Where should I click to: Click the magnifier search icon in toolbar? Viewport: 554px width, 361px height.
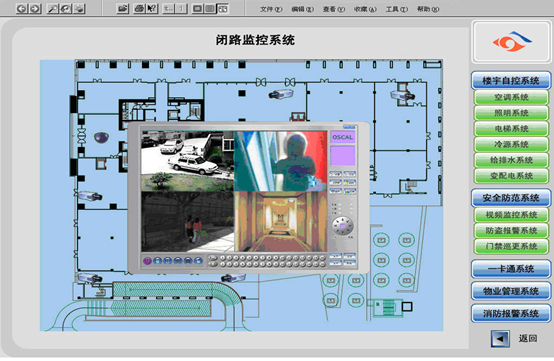53,8
